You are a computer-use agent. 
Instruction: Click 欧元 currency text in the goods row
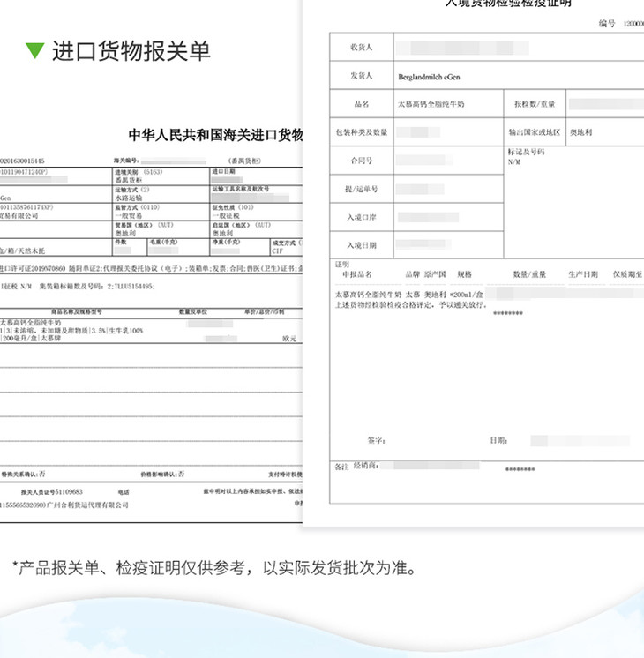pyautogui.click(x=289, y=338)
